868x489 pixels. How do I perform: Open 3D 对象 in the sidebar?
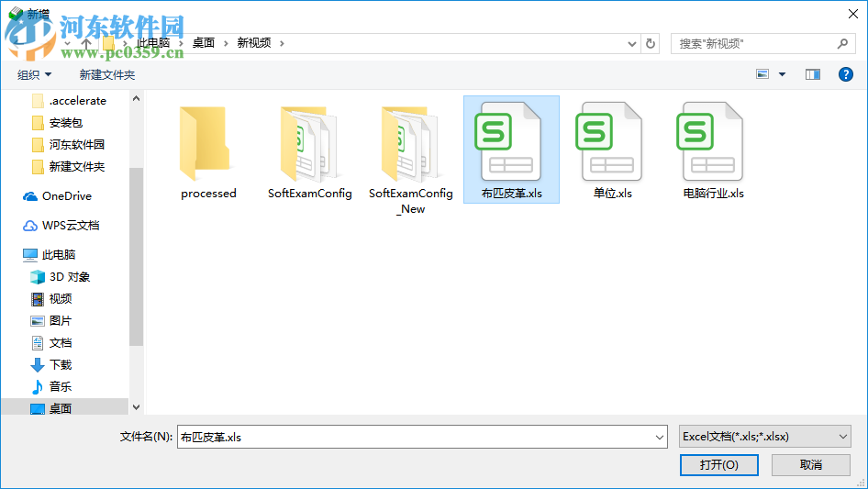coord(60,277)
